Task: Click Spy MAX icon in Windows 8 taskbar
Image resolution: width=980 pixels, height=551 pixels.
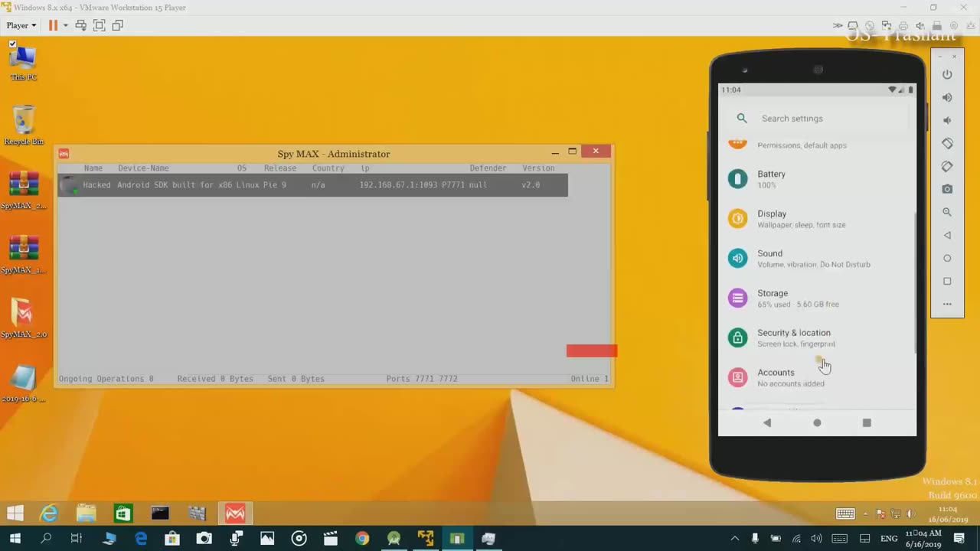Action: point(235,513)
